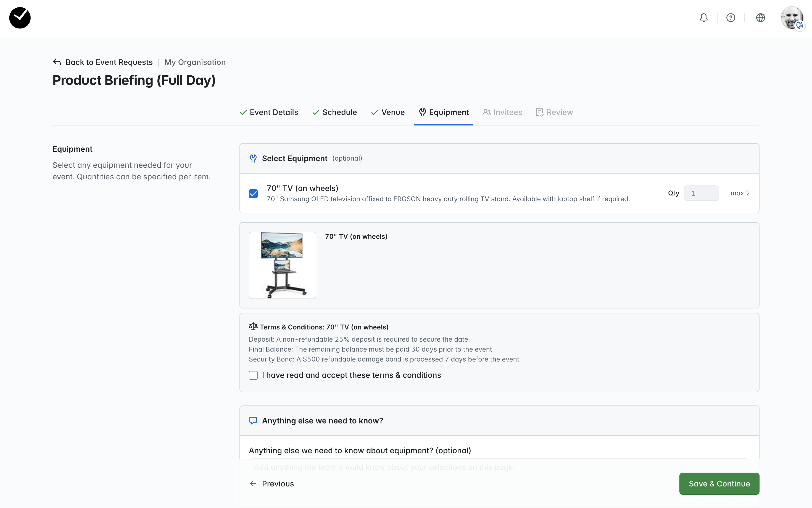Click 'I have read and accept' label
This screenshot has height=508, width=812.
(x=352, y=375)
